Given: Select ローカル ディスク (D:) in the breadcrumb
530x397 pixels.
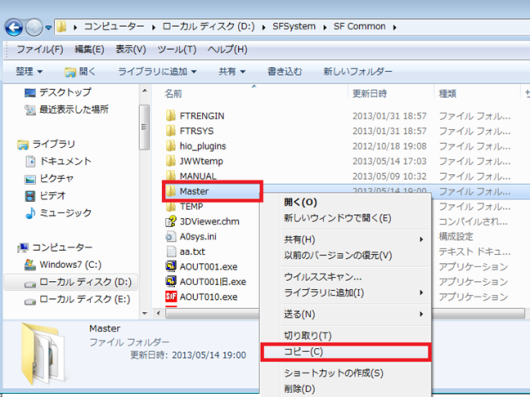Looking at the screenshot, I should point(209,26).
